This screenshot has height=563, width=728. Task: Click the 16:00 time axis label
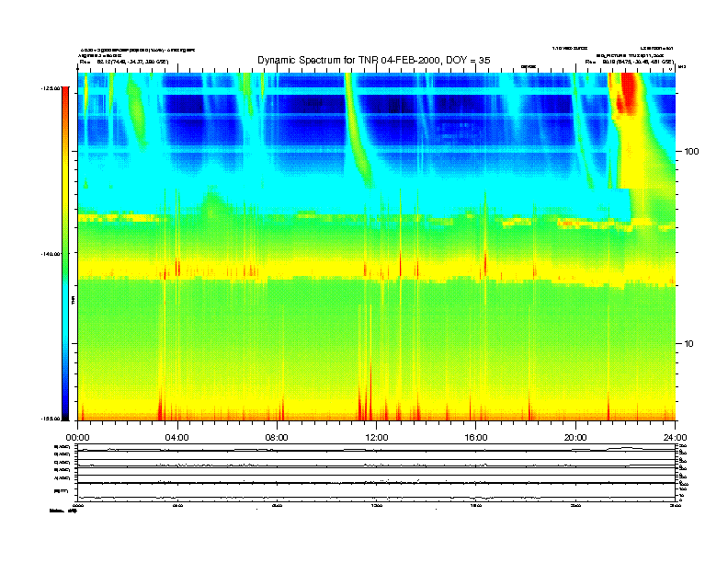(x=476, y=438)
